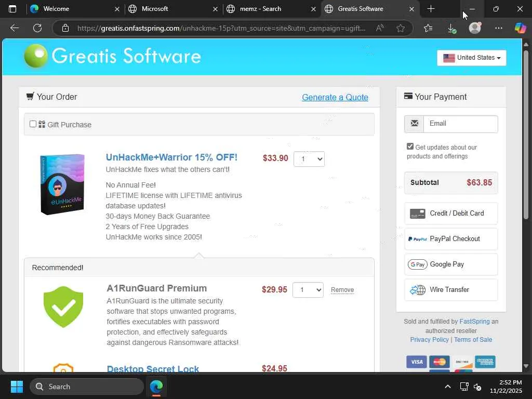This screenshot has height=399, width=532.
Task: Open the FastSpring reseller link
Action: click(x=474, y=321)
